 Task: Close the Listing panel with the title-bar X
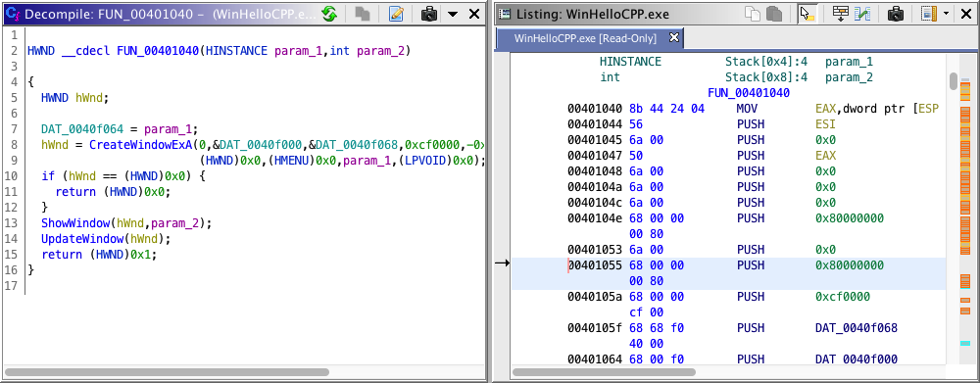965,14
